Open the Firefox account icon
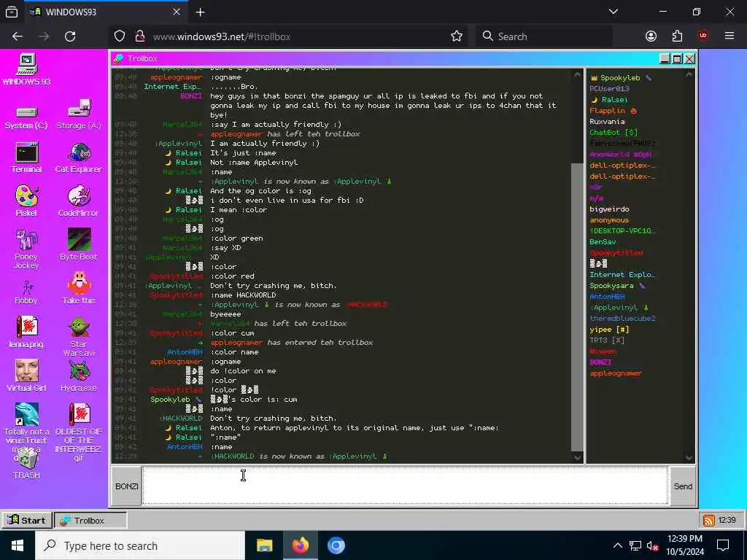Viewport: 747px width, 560px height. 651,36
